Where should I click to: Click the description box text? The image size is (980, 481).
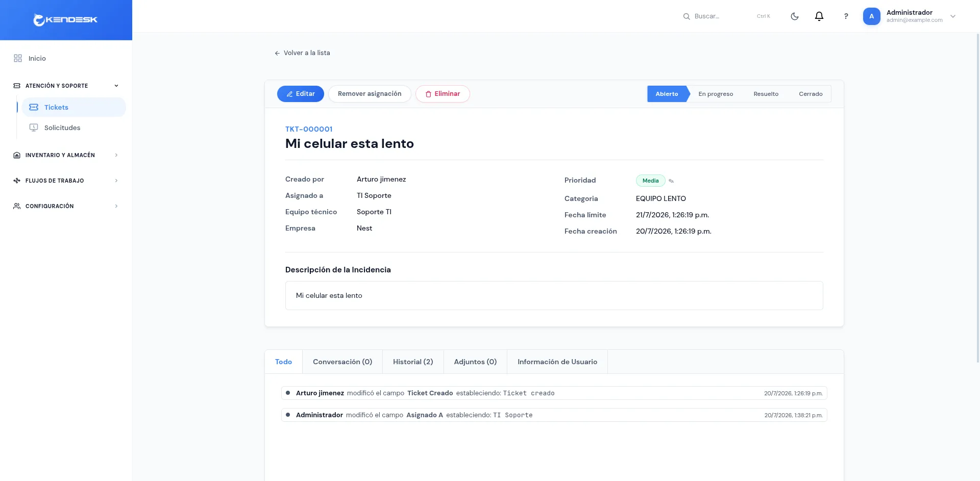point(329,295)
